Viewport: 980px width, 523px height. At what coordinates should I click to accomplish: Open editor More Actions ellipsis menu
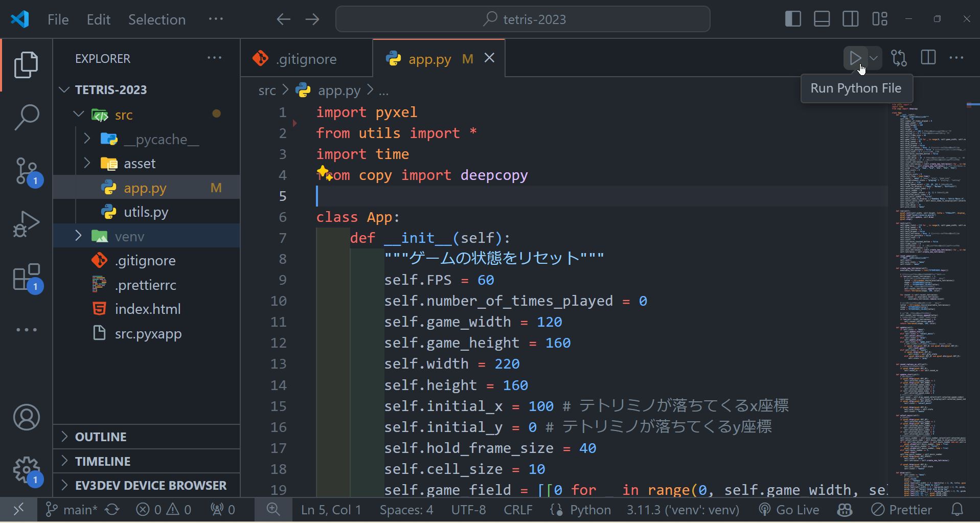[956, 58]
